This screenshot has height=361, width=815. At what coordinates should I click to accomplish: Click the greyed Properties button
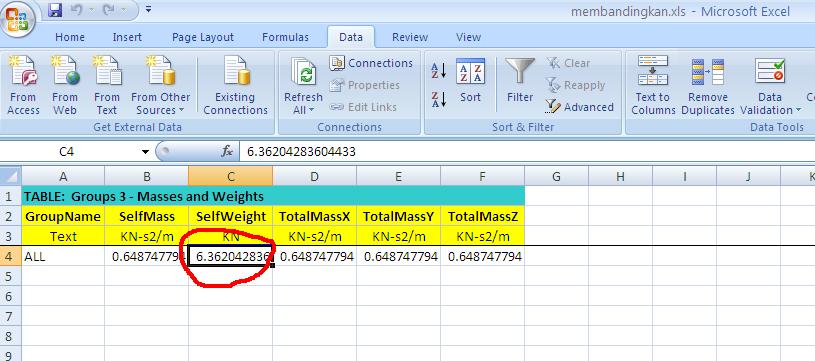(x=365, y=85)
